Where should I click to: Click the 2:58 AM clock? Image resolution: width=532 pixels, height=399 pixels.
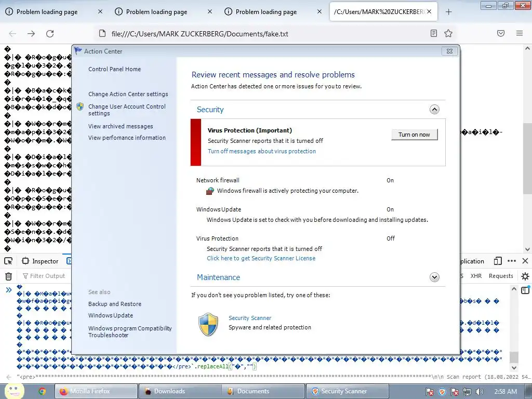pos(506,392)
